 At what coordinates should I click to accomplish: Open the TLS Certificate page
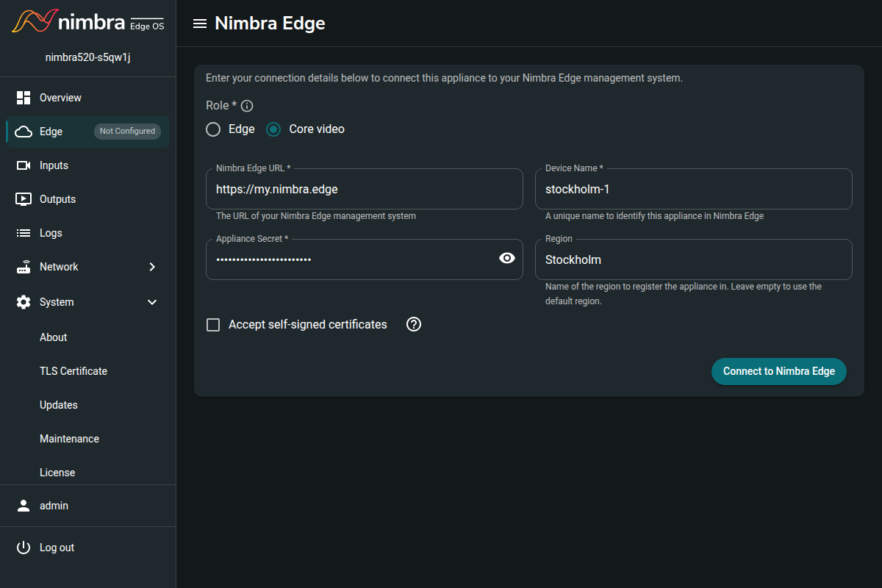click(88, 371)
